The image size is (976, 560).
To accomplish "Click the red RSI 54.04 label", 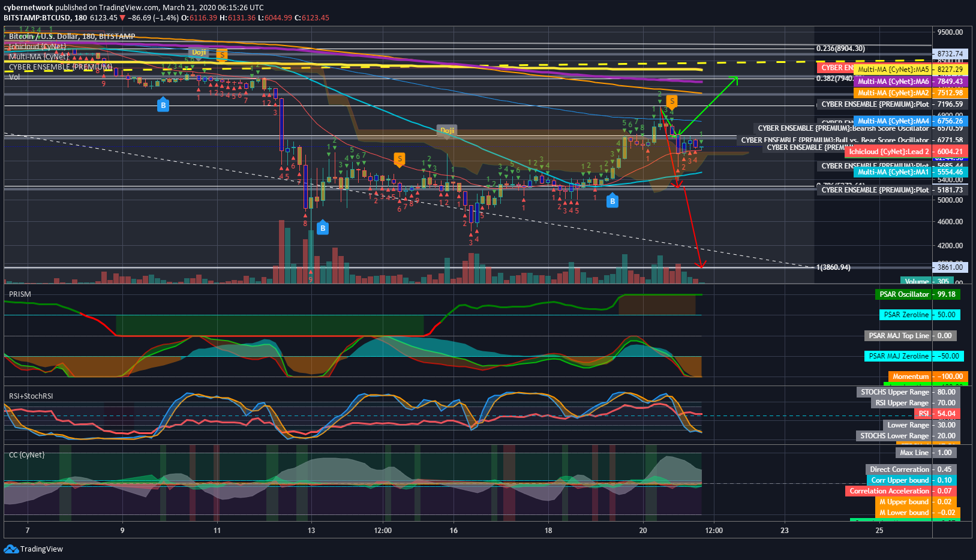I will pos(937,414).
